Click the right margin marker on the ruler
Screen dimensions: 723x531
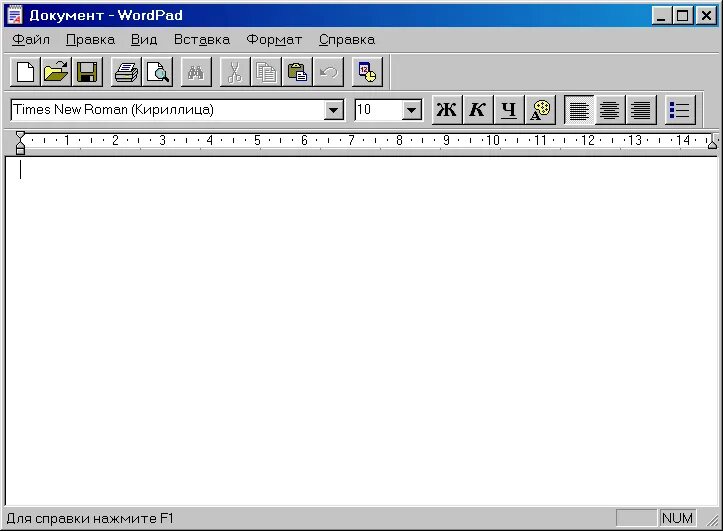coord(713,142)
